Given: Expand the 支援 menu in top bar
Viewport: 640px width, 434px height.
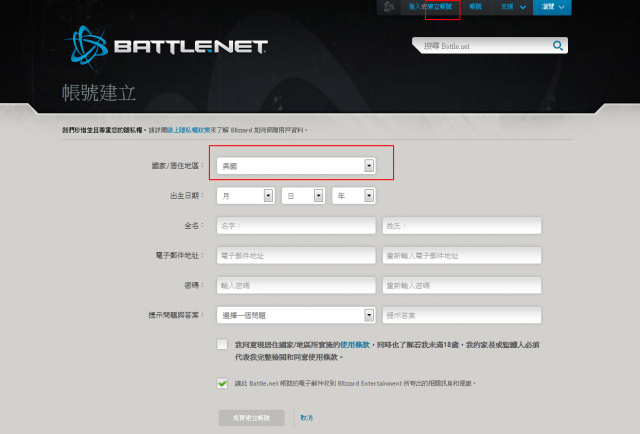Looking at the screenshot, I should click(513, 7).
